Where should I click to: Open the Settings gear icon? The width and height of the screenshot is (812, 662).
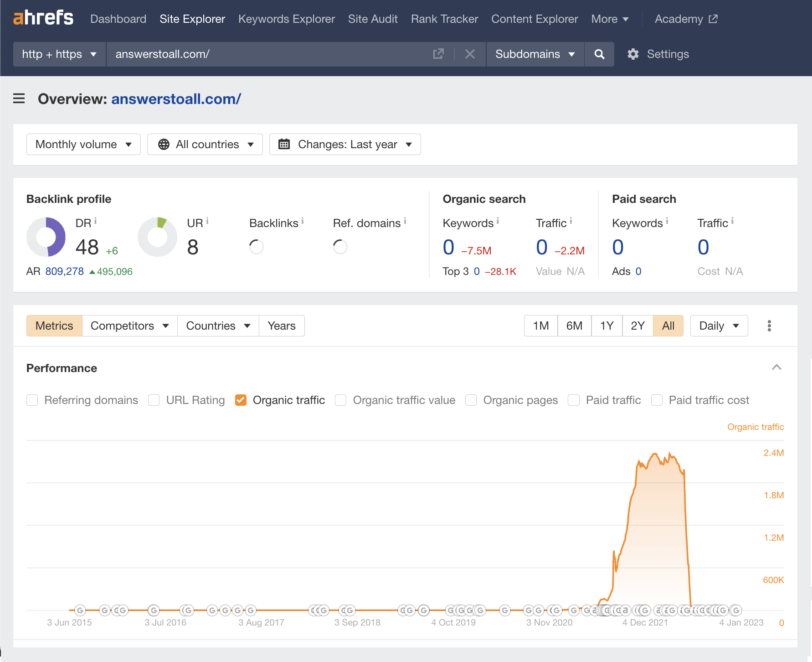pos(633,54)
